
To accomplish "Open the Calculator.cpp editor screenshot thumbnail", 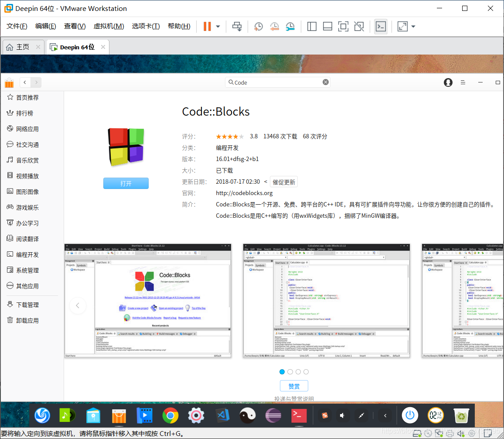I will (326, 301).
